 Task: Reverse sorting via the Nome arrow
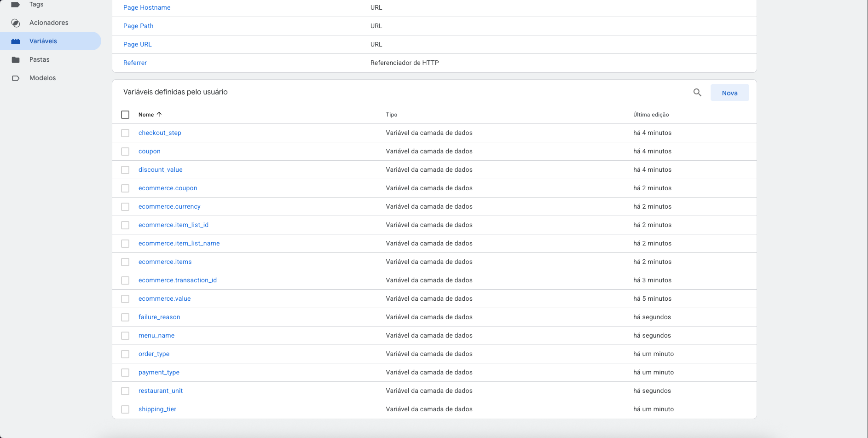[159, 114]
